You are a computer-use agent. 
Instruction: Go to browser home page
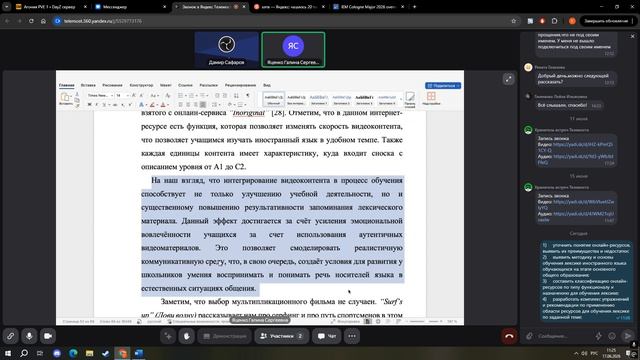pyautogui.click(x=43, y=21)
